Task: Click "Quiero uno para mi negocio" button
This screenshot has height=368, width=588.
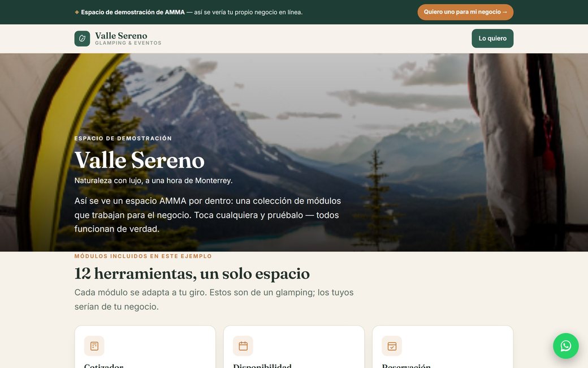Action: (465, 12)
